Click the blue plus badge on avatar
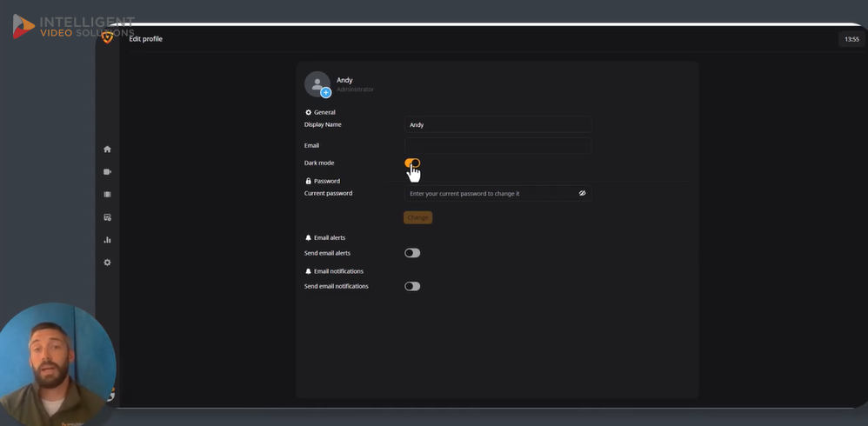 (x=326, y=93)
